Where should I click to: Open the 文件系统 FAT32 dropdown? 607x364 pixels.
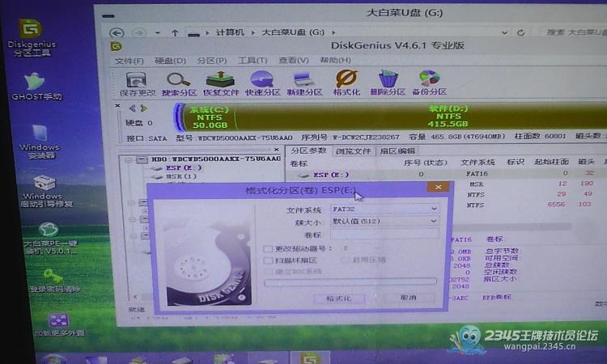coord(434,209)
